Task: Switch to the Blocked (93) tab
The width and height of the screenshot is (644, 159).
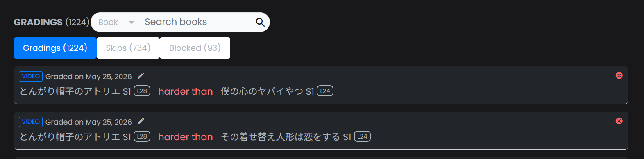Action: coord(195,48)
